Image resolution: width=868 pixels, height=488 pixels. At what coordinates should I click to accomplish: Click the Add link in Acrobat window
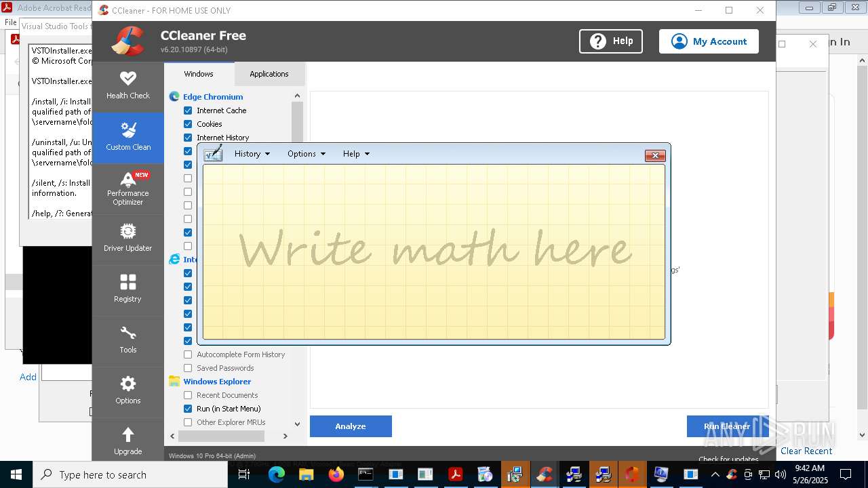pos(28,377)
